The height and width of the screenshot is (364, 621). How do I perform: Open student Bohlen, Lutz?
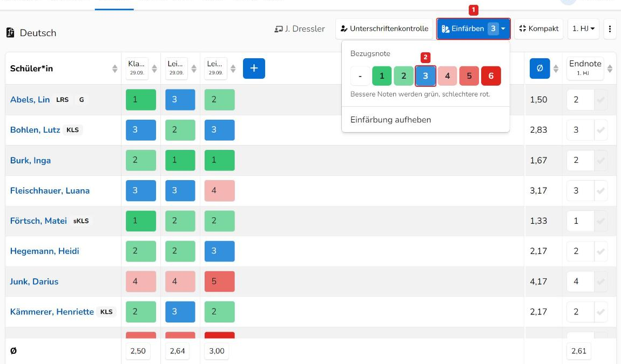[35, 130]
